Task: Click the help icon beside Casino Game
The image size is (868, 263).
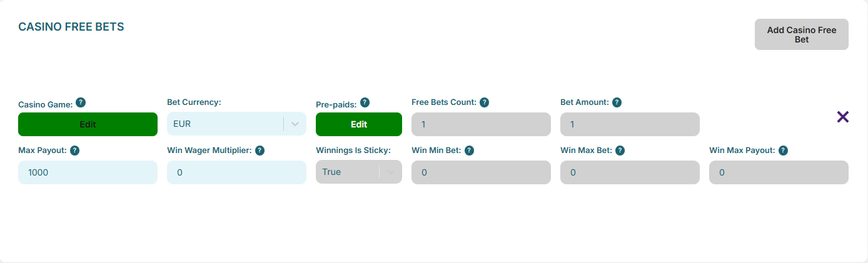Action: (81, 102)
